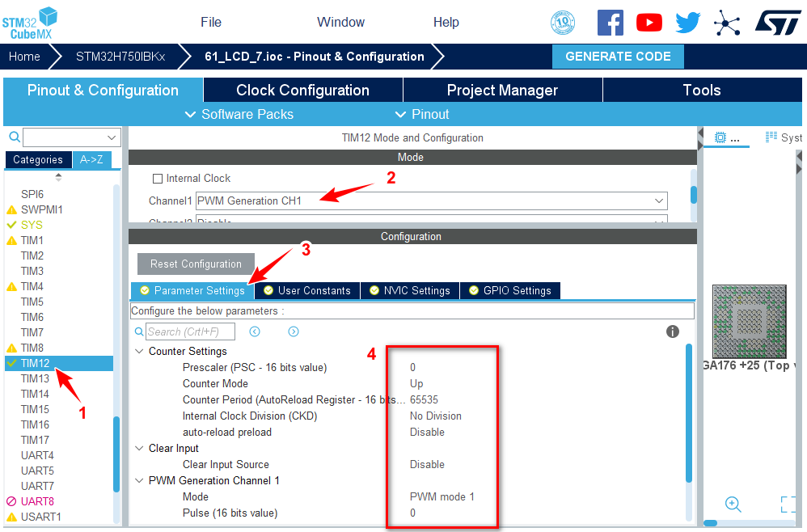The height and width of the screenshot is (532, 807).
Task: Collapse the Counter Settings group
Action: pos(139,352)
